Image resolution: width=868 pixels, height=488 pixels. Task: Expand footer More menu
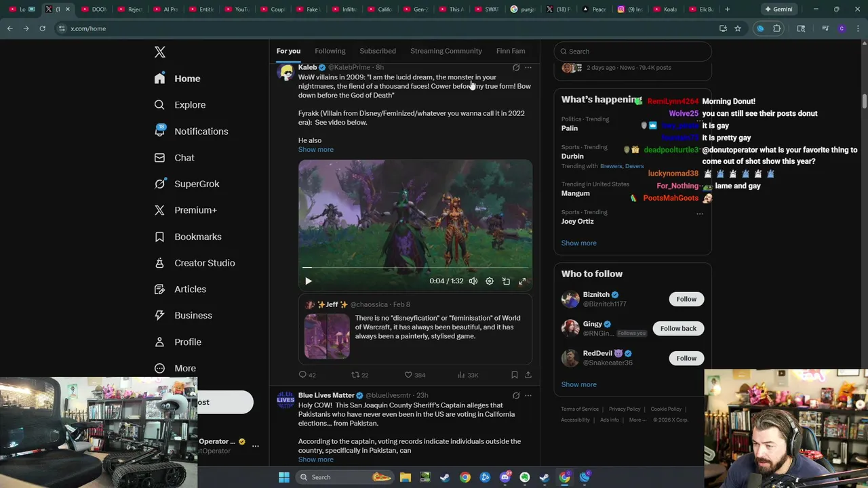point(637,420)
